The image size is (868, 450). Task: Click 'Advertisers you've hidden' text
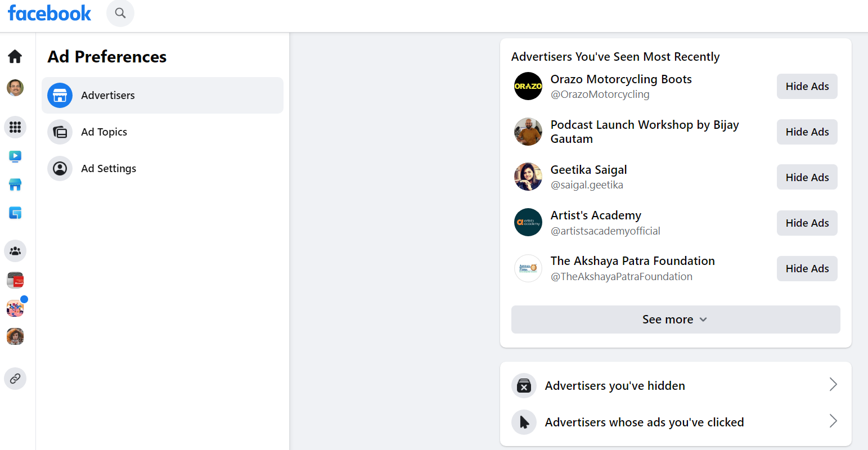pyautogui.click(x=615, y=386)
